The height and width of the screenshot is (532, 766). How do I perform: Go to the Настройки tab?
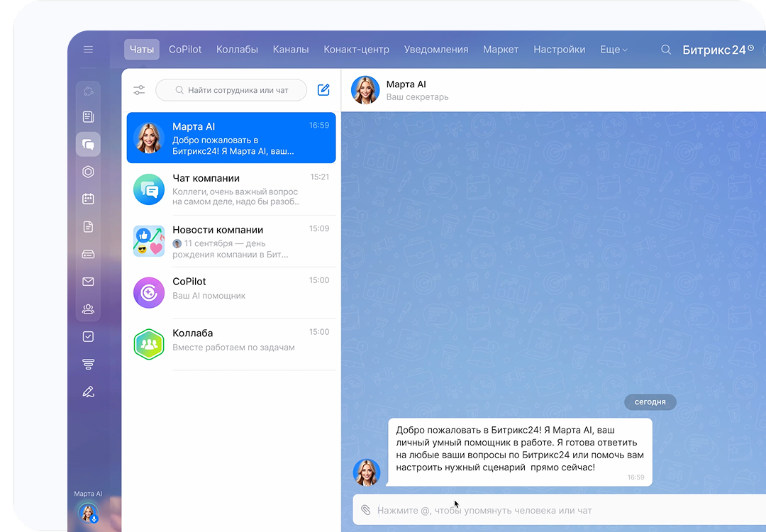click(x=559, y=50)
